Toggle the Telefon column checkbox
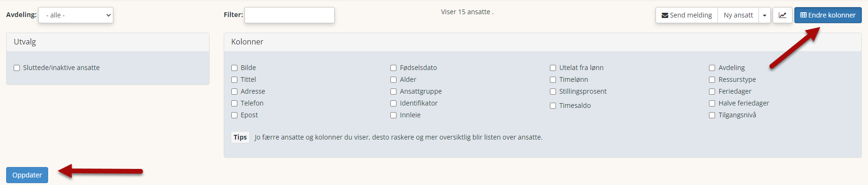This screenshot has height=185, width=868. (234, 103)
